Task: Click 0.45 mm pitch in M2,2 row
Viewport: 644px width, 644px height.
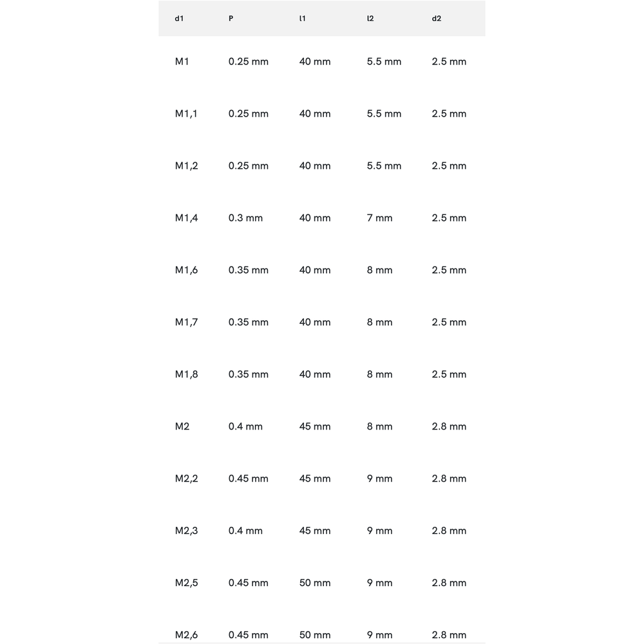Action: (x=248, y=479)
